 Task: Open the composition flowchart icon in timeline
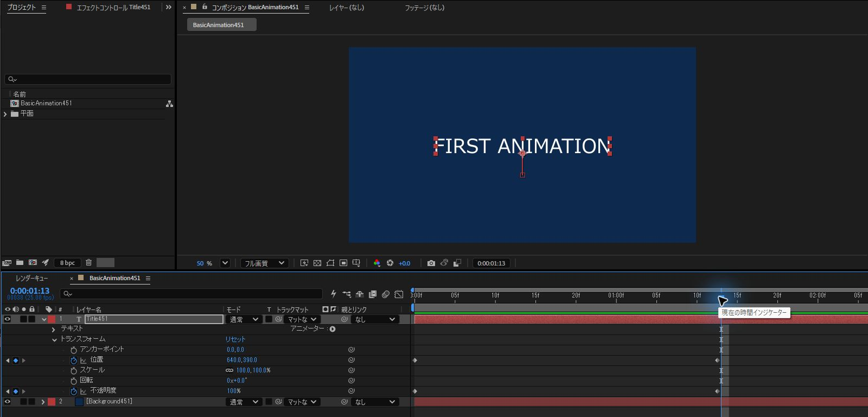(347, 294)
